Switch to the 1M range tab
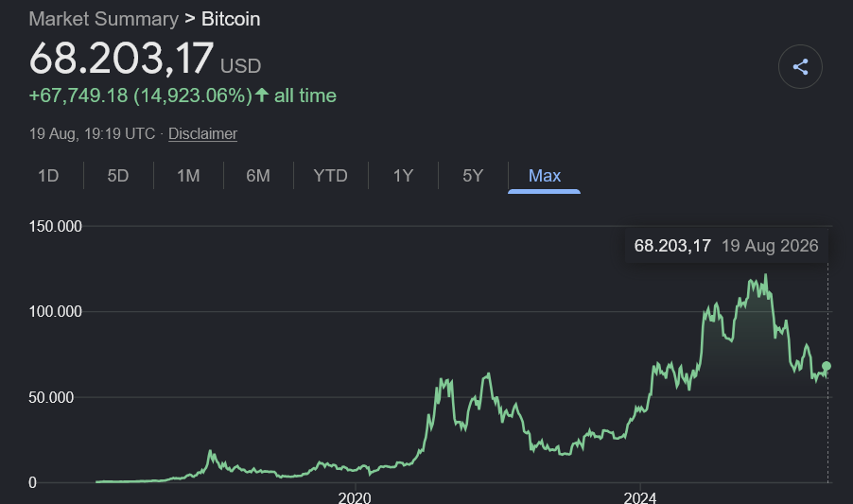 (x=188, y=176)
